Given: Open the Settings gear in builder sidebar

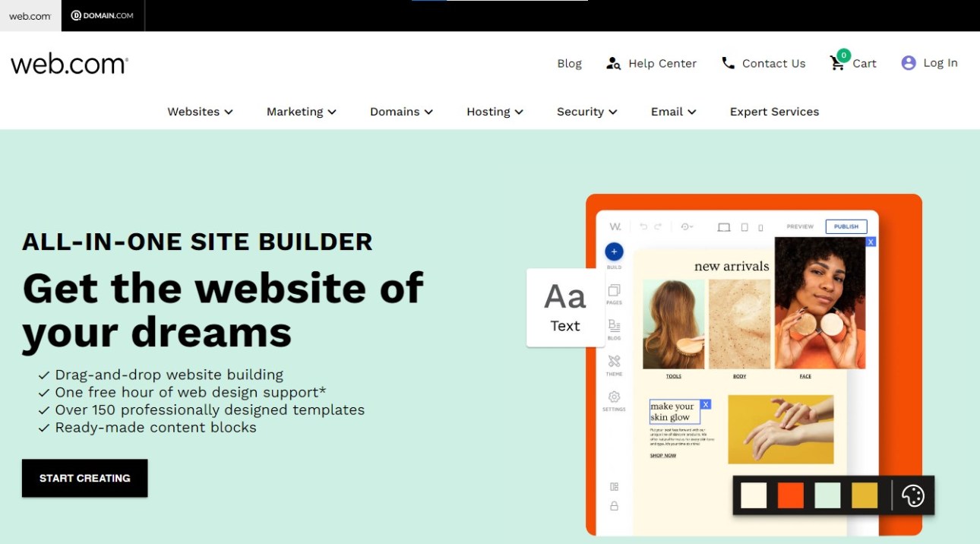Looking at the screenshot, I should 614,397.
